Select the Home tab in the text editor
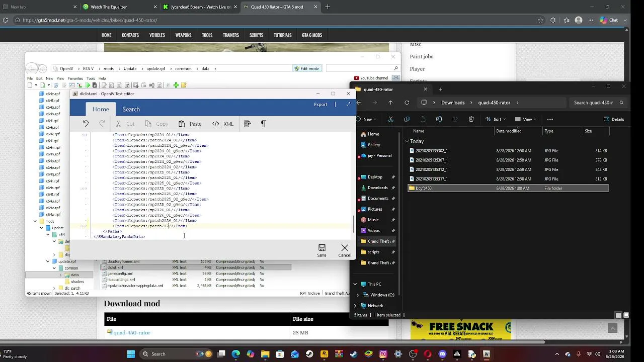Viewport: 644px width, 362px height. coord(101,109)
